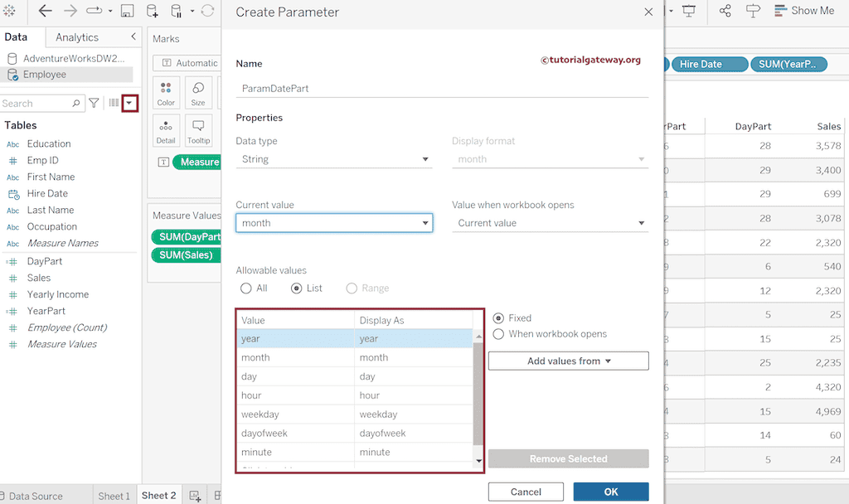Add a new data source icon

(x=153, y=11)
